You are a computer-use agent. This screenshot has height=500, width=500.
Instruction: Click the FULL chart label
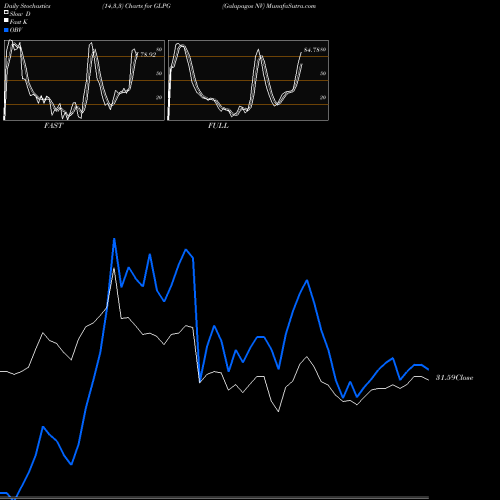[x=218, y=126]
